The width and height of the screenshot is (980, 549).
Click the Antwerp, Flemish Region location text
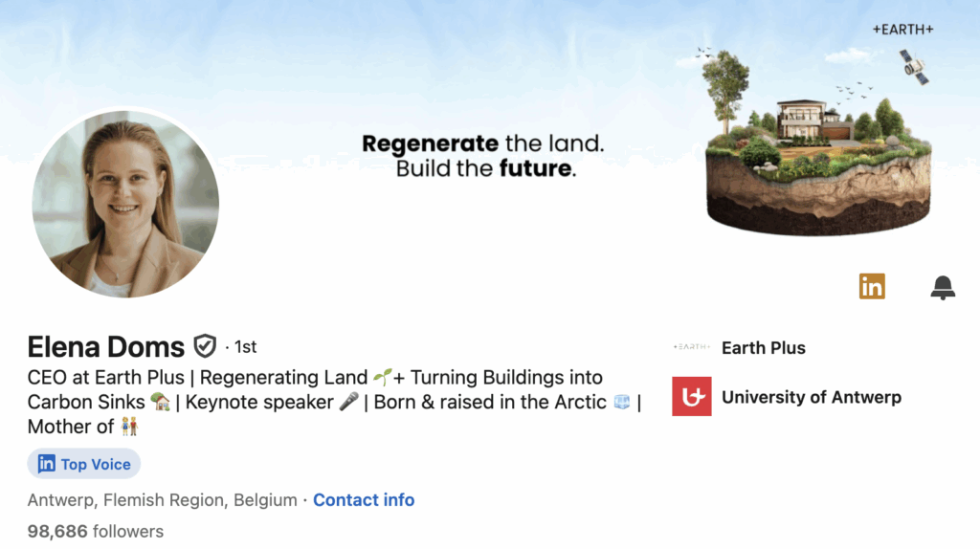click(162, 499)
